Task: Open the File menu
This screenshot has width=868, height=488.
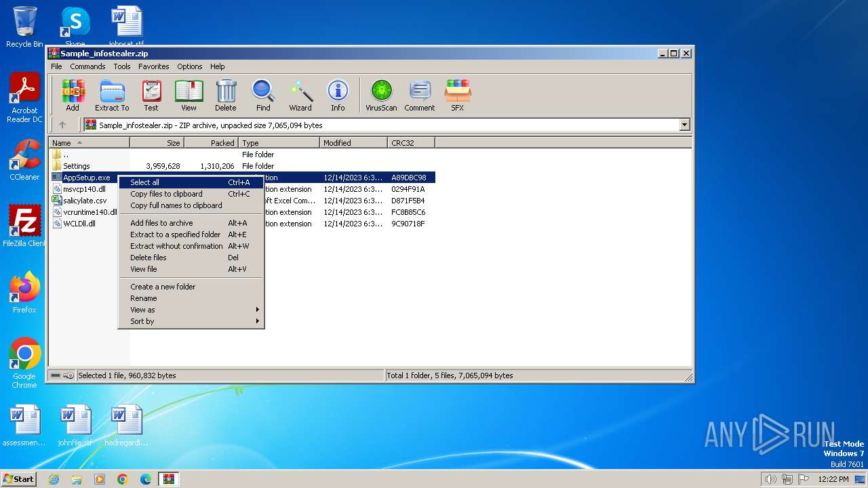Action: tap(56, 66)
